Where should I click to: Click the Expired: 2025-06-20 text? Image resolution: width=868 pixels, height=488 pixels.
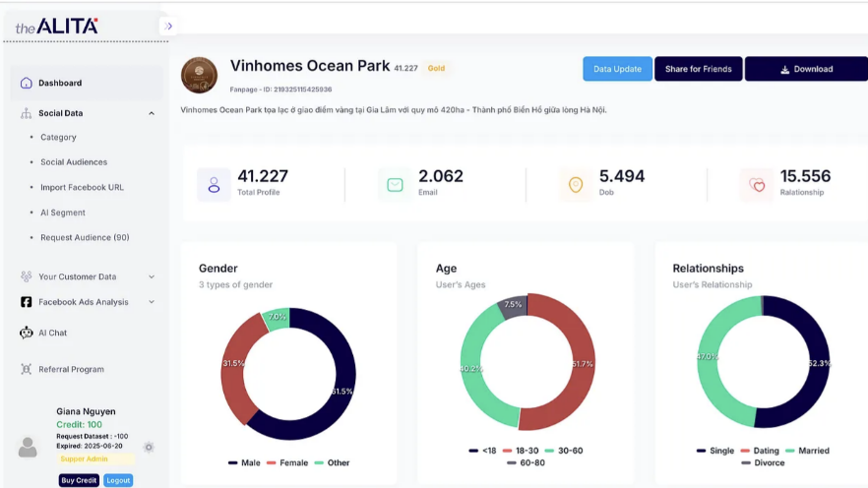coord(90,446)
